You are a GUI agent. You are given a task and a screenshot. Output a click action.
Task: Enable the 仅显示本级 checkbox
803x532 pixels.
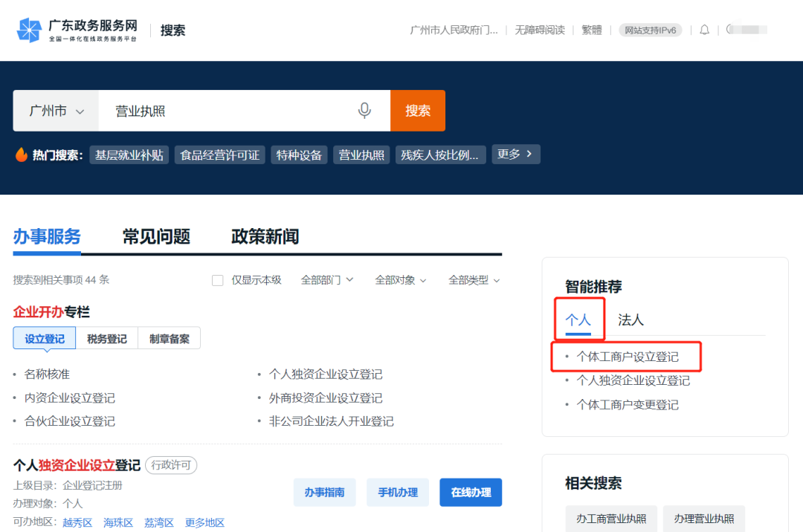[218, 280]
